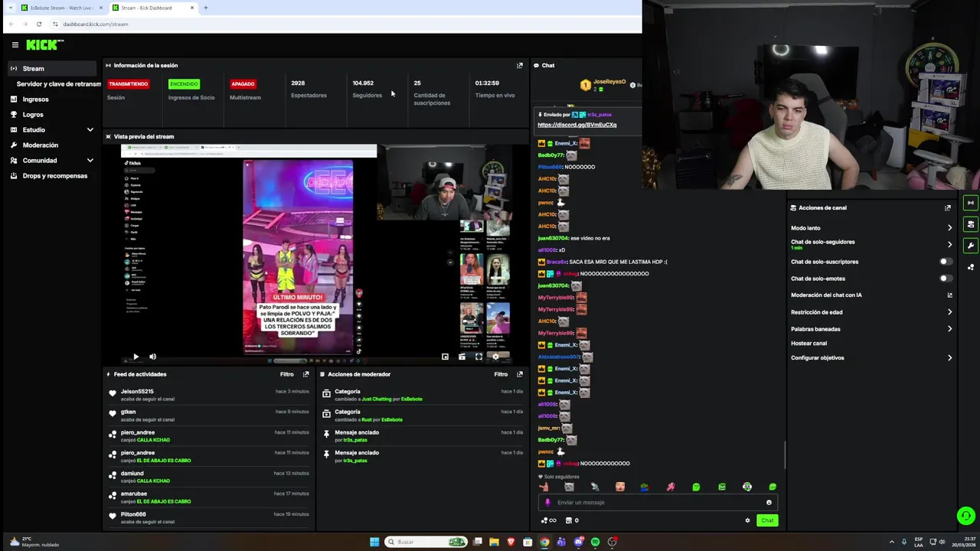The width and height of the screenshot is (980, 551).
Task: Toggle Chat de solo-emotes switch
Action: [x=946, y=279]
